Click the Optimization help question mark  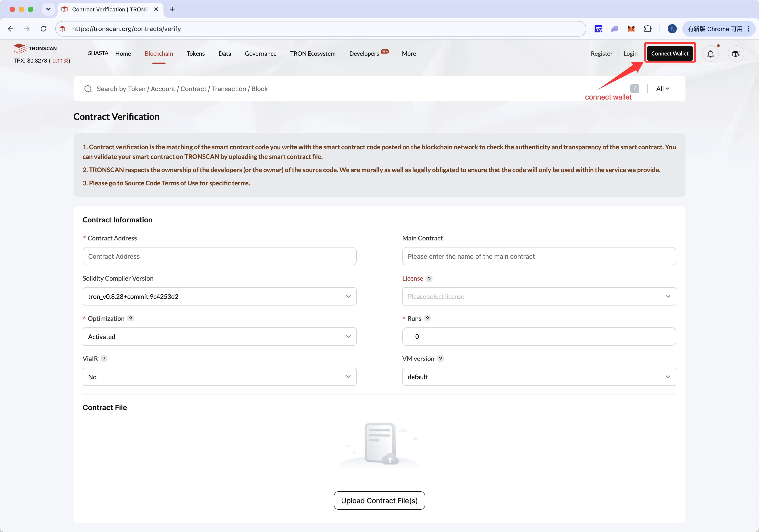pyautogui.click(x=131, y=319)
